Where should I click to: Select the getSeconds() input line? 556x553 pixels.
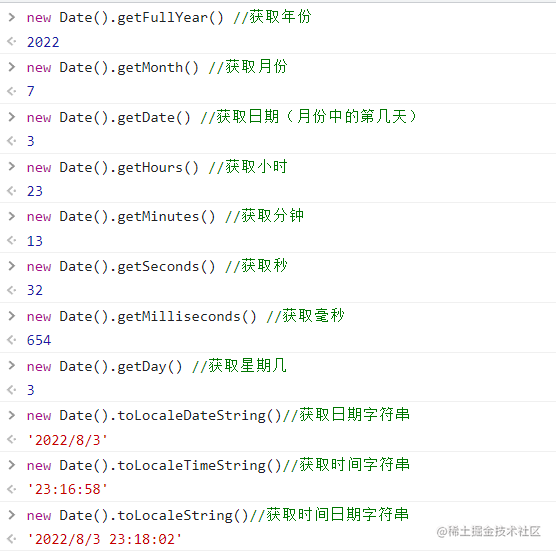(x=157, y=266)
